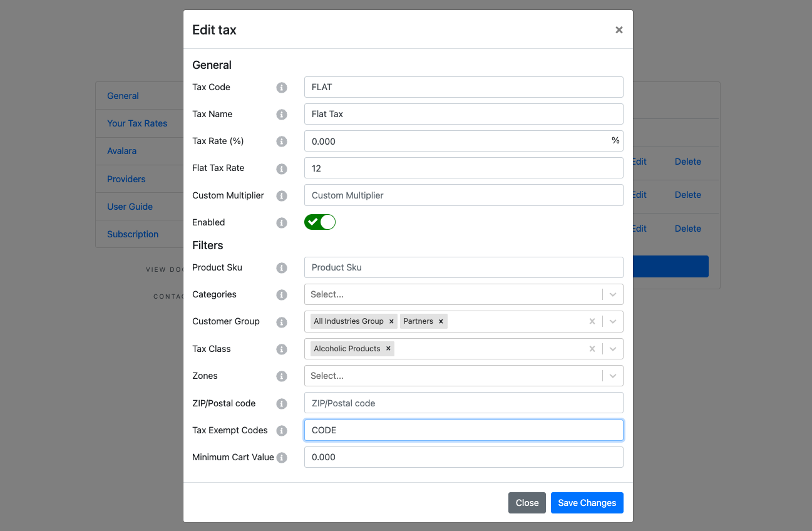This screenshot has width=812, height=531.
Task: Click the info icon next to Flat Tax Rate
Action: pyautogui.click(x=282, y=168)
